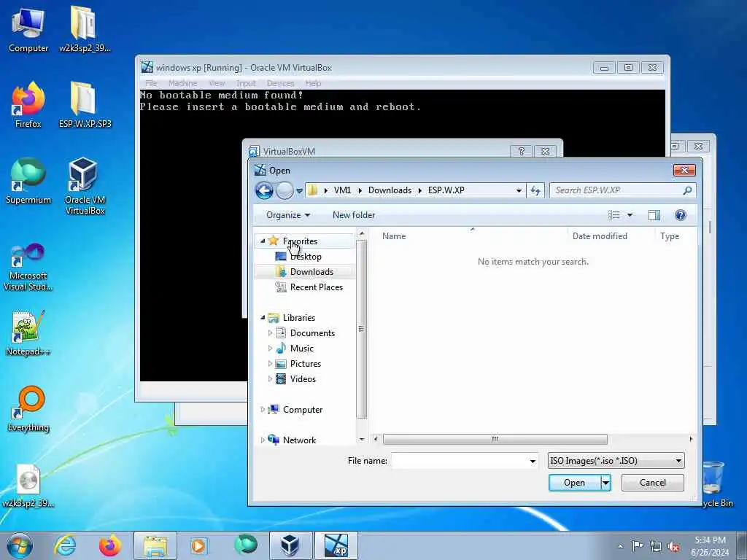
Task: Open the Supermium desktop shortcut
Action: (x=28, y=181)
